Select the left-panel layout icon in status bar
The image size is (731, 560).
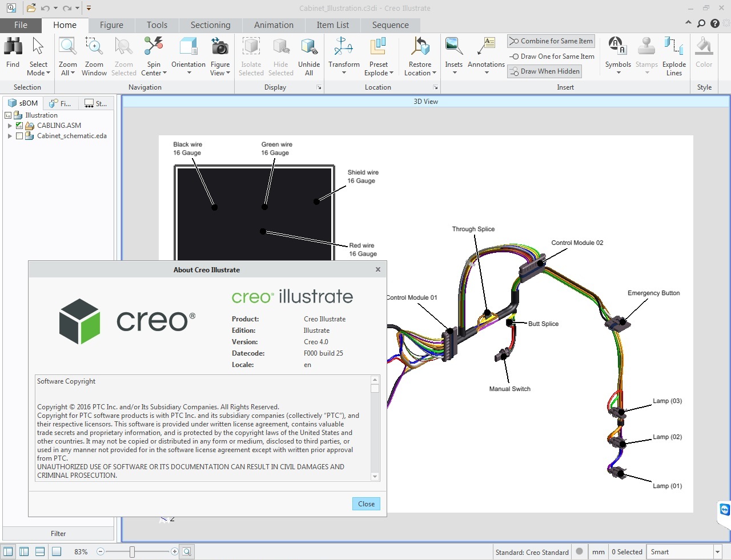point(8,551)
